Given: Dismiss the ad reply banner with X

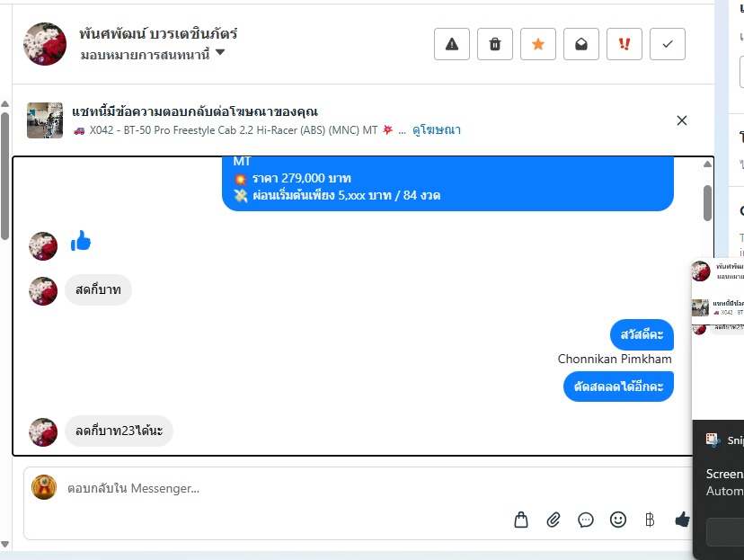Looking at the screenshot, I should click(682, 120).
